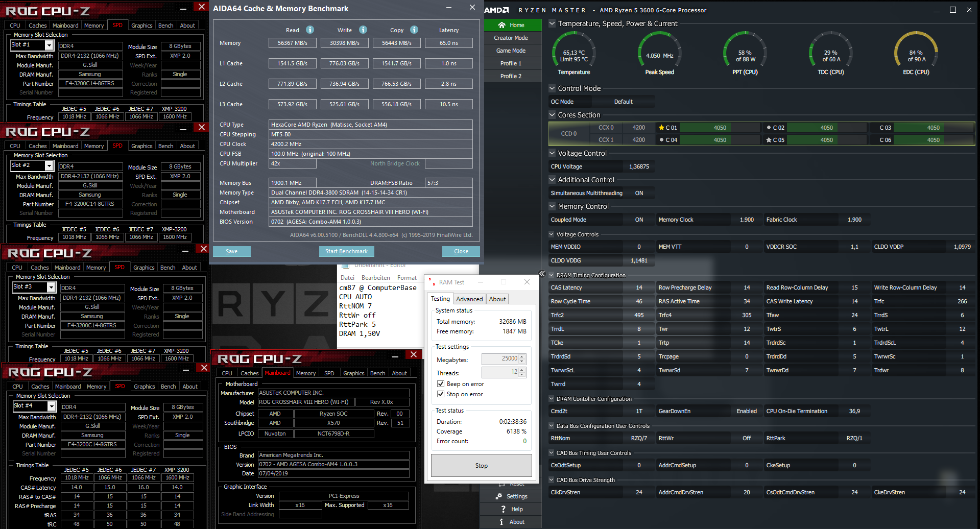Click the C 06 core speed bar
The width and height of the screenshot is (980, 529).
tap(934, 140)
